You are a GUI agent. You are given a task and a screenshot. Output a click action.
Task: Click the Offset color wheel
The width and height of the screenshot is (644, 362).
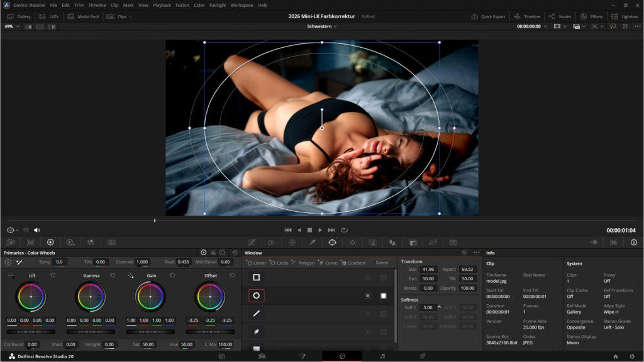tap(210, 296)
